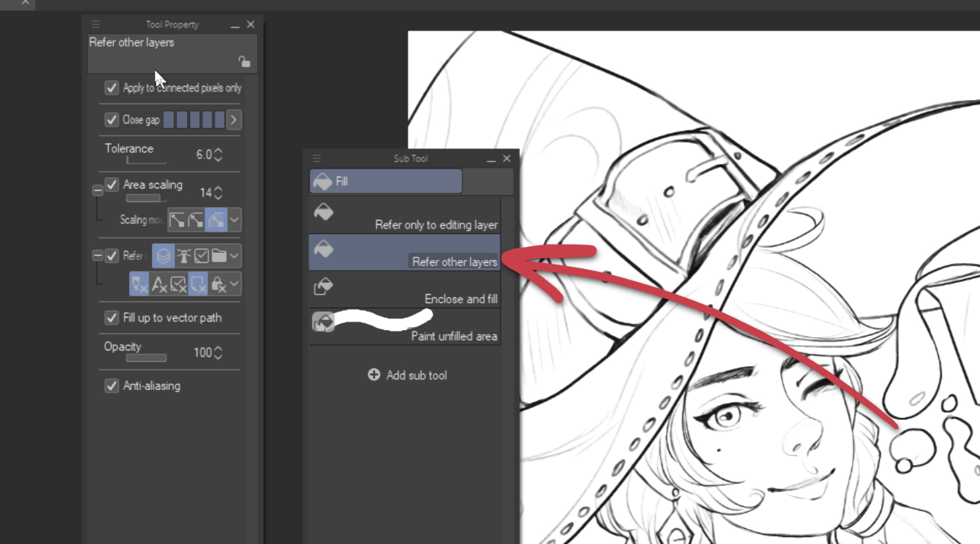Click the Close gap level indicator bars
980x544 pixels.
194,120
